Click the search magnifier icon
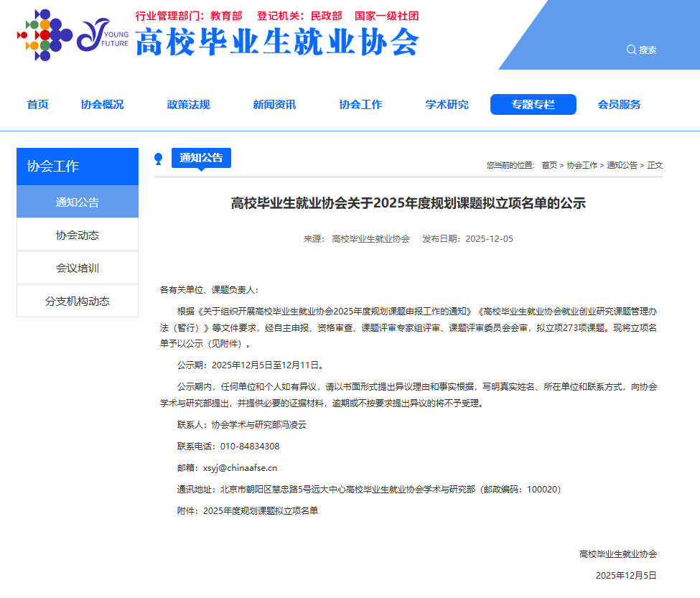Viewport: 700px width, 598px height. (631, 50)
